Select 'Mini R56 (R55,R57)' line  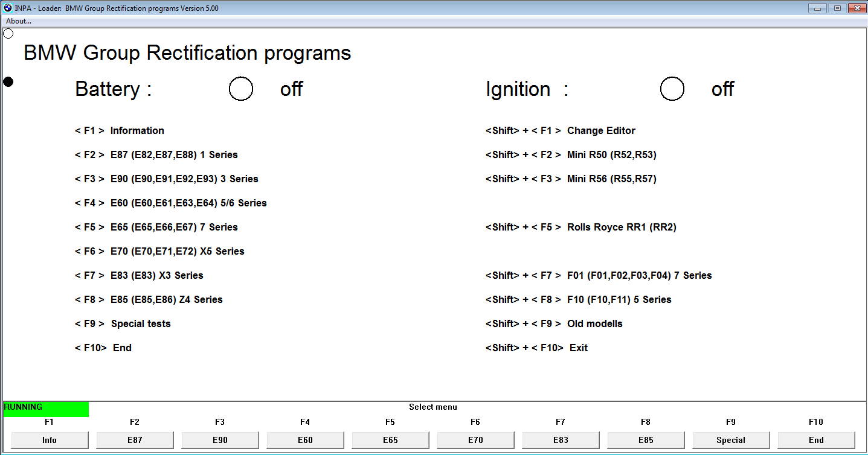click(571, 179)
